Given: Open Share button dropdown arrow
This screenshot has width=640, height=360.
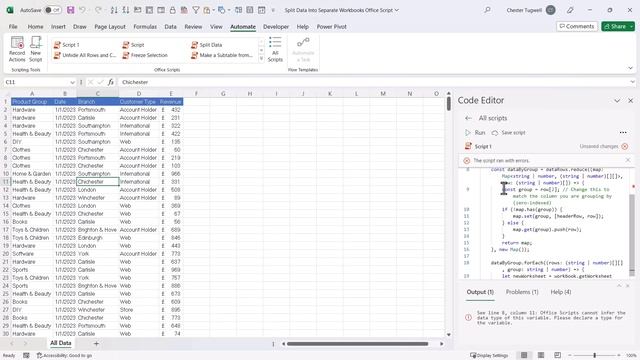Looking at the screenshot, I should click(631, 26).
